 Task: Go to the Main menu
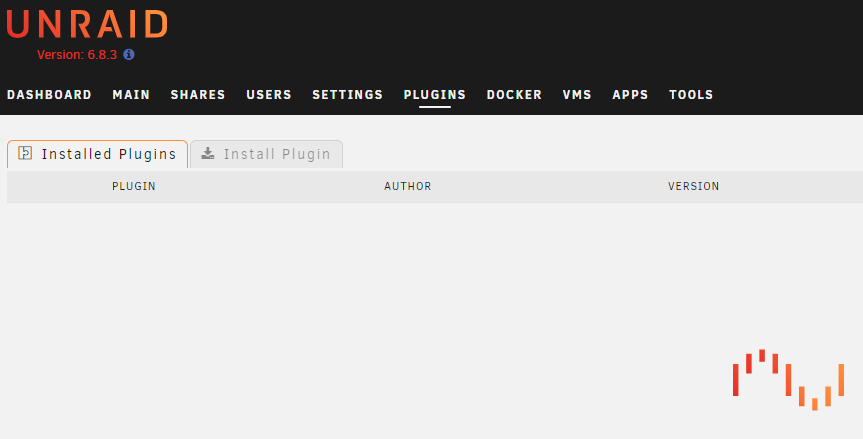131,95
